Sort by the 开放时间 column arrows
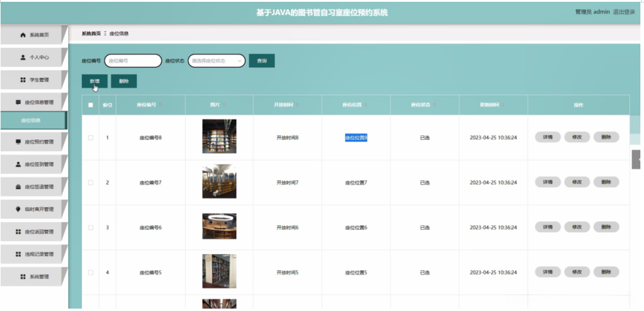The width and height of the screenshot is (644, 311). tap(297, 105)
